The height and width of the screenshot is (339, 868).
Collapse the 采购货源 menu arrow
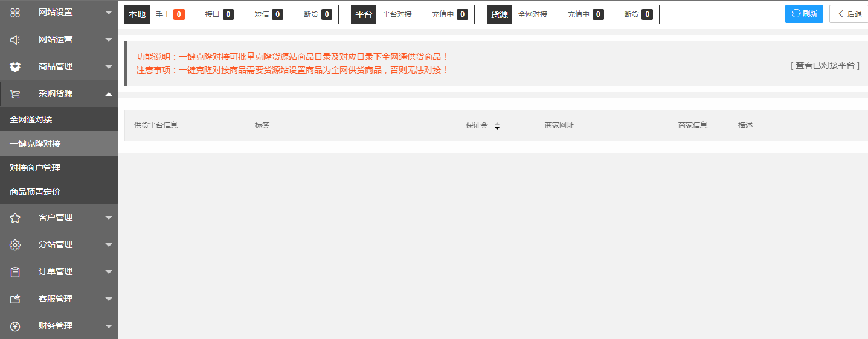click(x=109, y=94)
